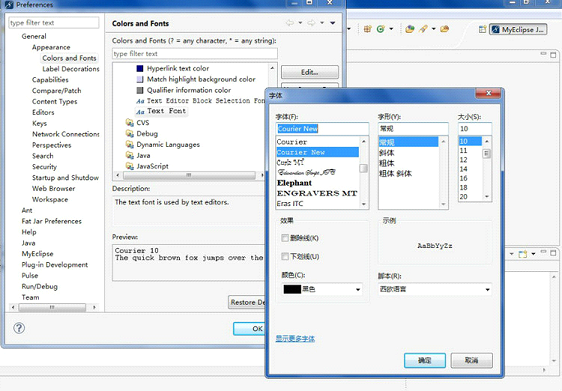This screenshot has width=562, height=391.
Task: Open dropdown beside the green toolbar icon
Action: click(391, 29)
